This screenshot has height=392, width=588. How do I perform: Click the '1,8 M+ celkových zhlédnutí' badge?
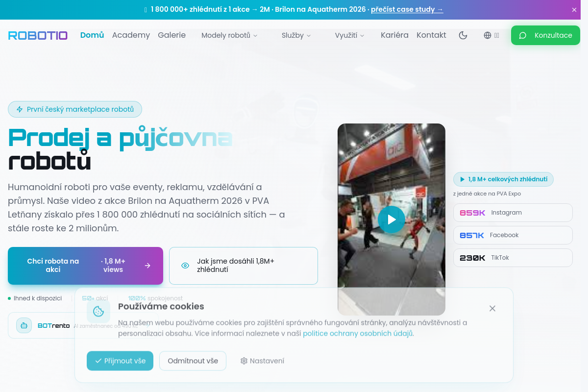pos(503,179)
